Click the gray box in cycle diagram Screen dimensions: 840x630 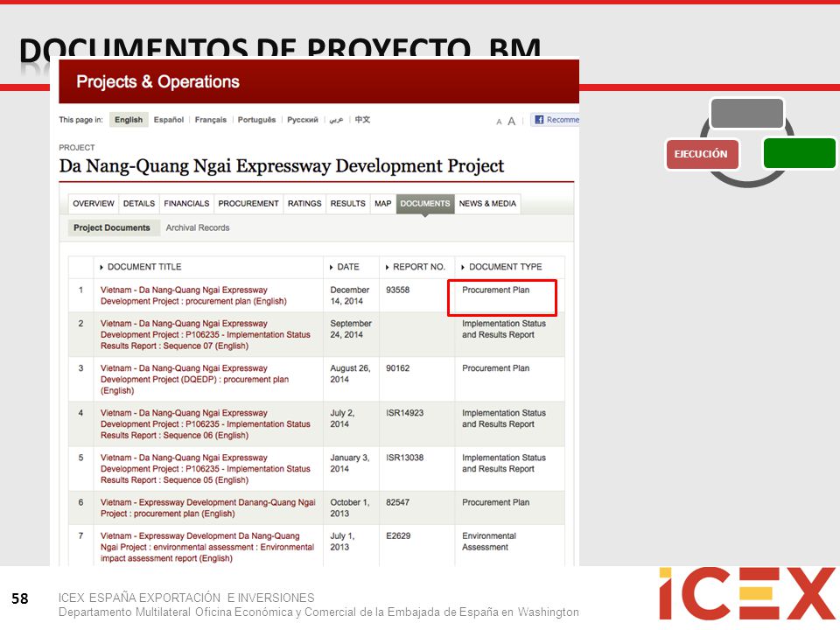click(x=746, y=113)
